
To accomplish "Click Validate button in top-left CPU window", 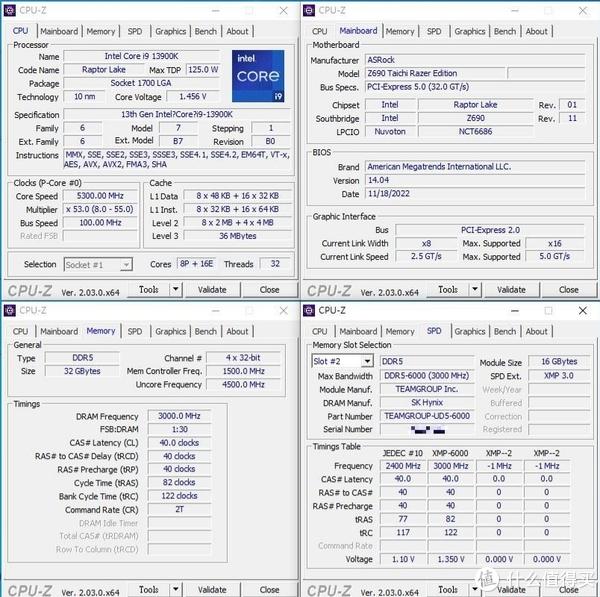I will click(x=212, y=290).
